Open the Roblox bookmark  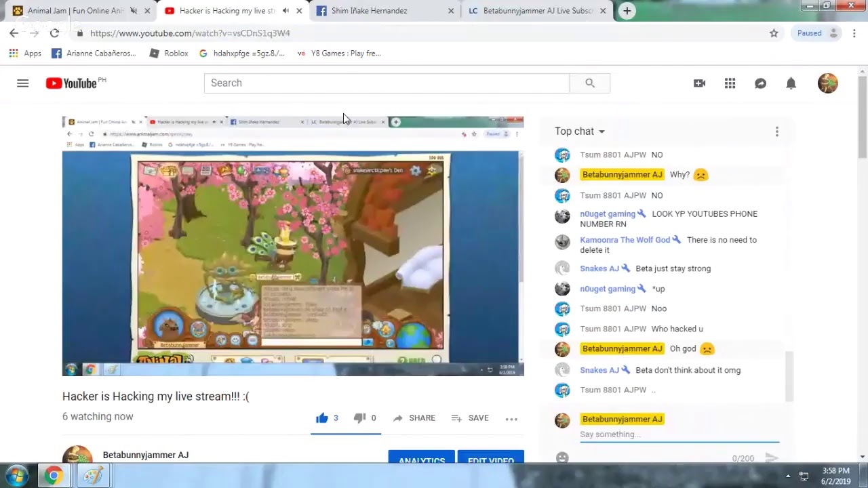[169, 54]
